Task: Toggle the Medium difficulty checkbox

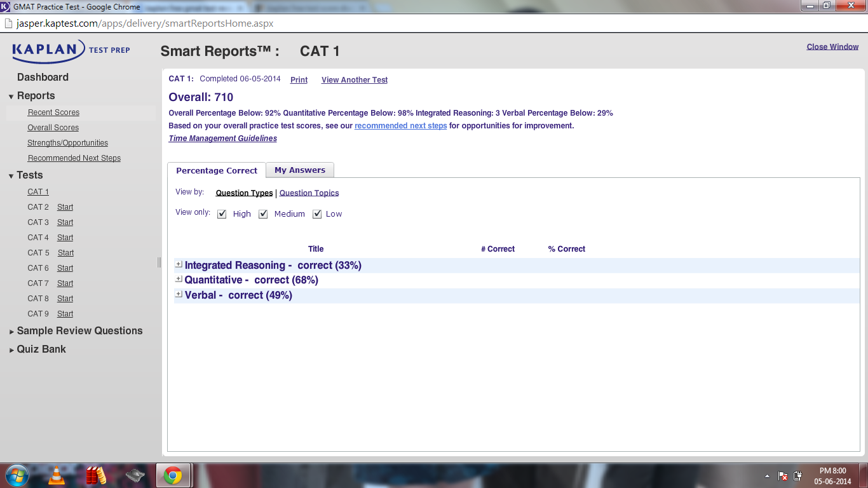Action: click(263, 214)
